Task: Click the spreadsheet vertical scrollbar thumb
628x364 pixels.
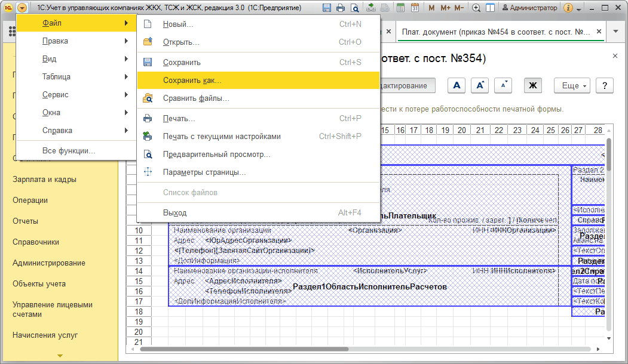Action: 609,155
